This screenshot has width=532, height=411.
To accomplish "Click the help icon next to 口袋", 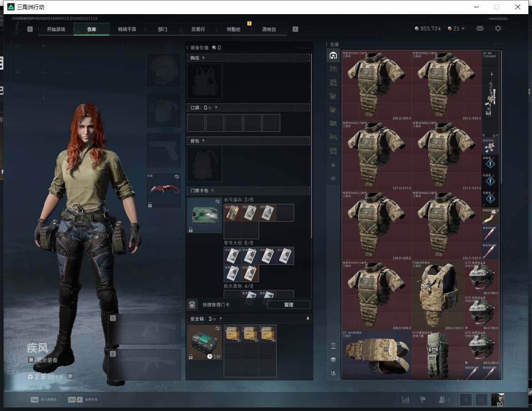I will pyautogui.click(x=216, y=107).
